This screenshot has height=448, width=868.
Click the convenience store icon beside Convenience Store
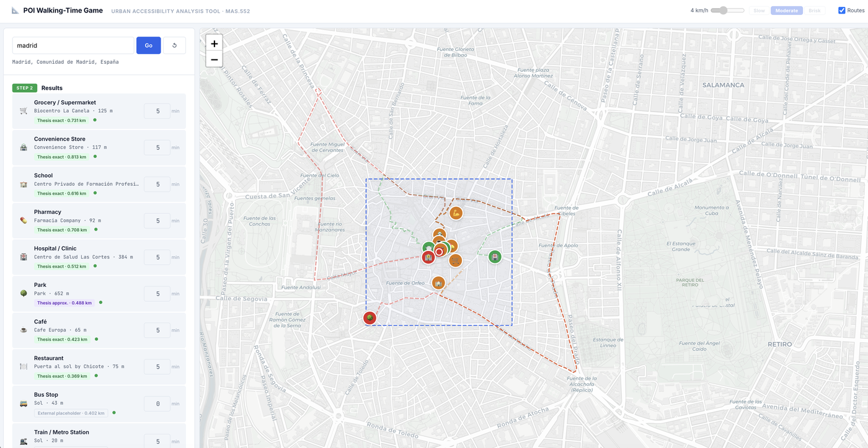[23, 147]
